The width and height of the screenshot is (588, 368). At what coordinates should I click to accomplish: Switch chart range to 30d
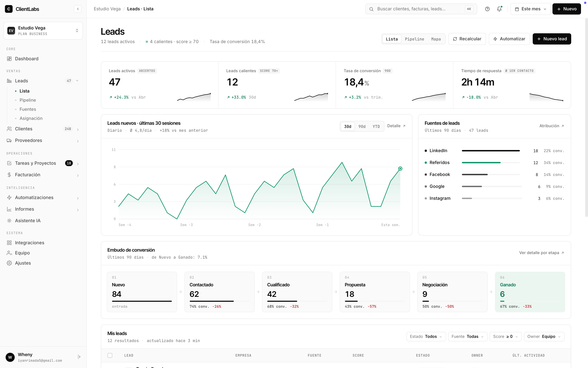pos(348,126)
